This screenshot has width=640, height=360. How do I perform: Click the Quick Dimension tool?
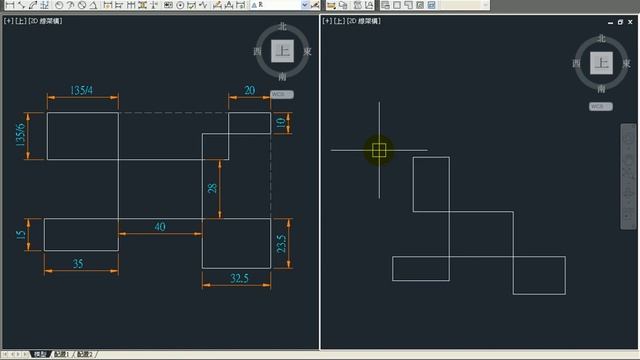tap(107, 5)
